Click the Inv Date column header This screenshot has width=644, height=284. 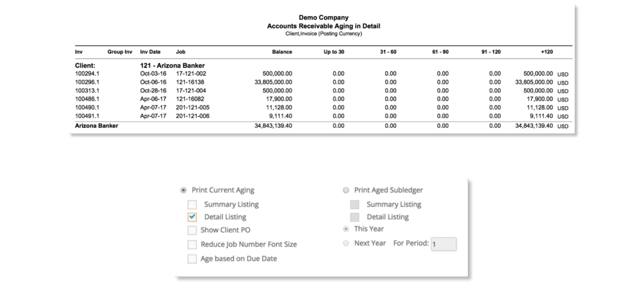click(x=150, y=52)
